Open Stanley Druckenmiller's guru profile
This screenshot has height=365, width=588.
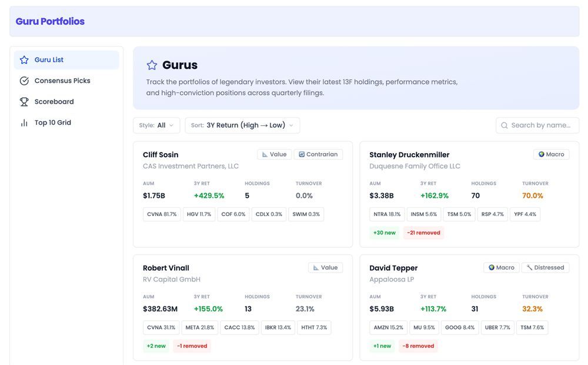pyautogui.click(x=409, y=155)
